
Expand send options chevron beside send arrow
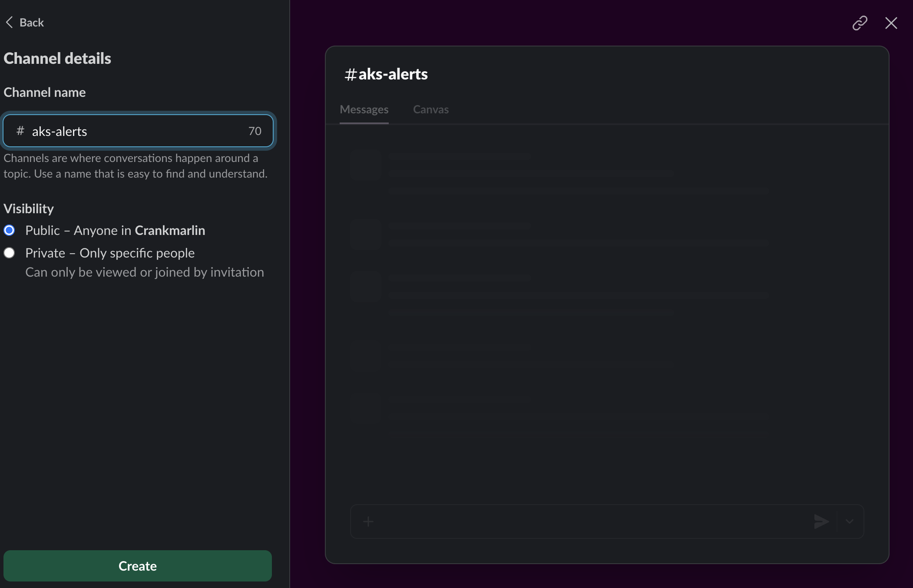coord(850,522)
